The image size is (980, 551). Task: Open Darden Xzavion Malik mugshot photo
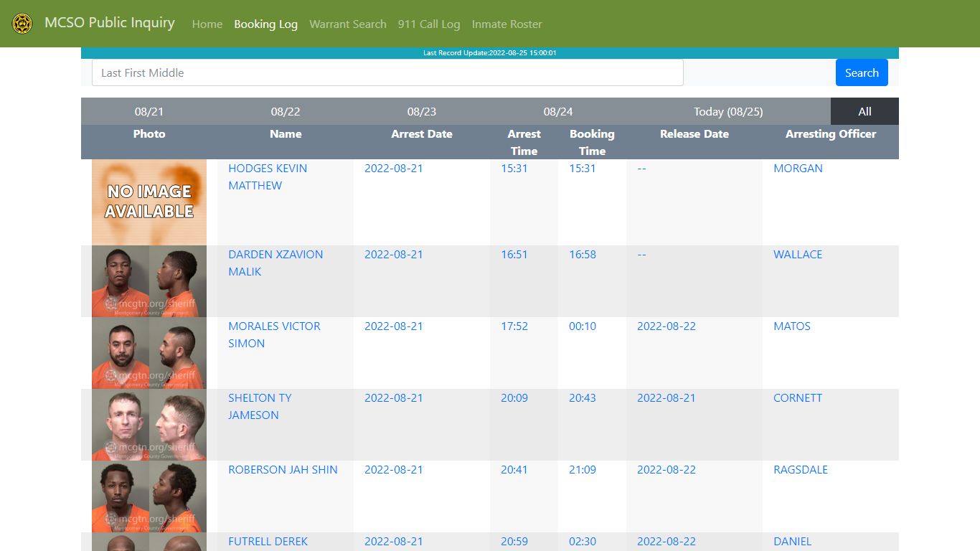point(149,281)
